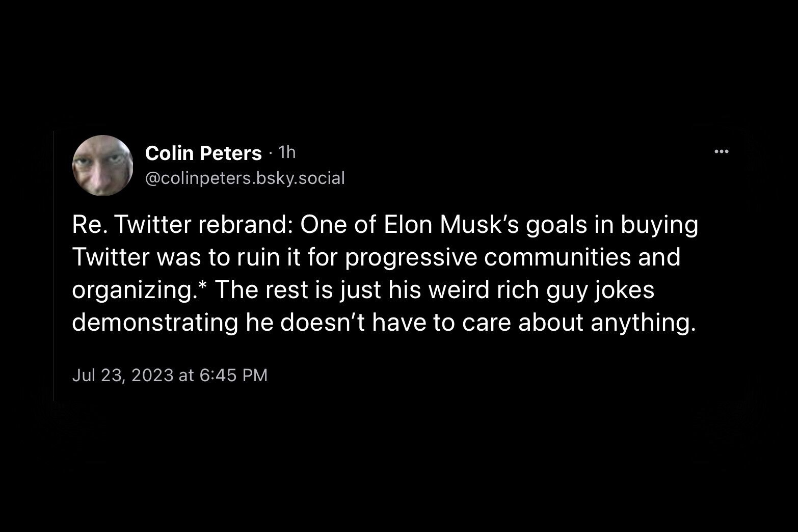This screenshot has width=798, height=532.
Task: Open the three-dot more options menu
Action: pos(722,151)
